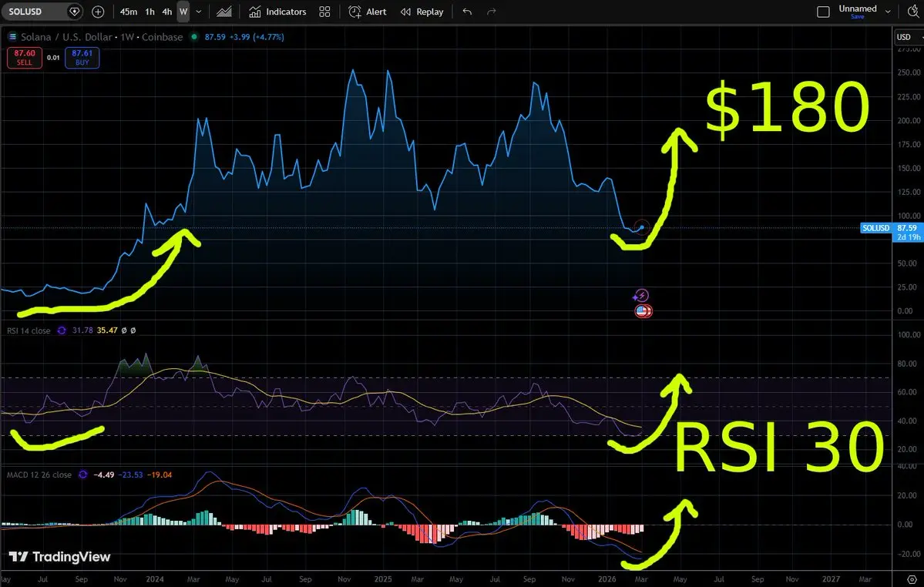This screenshot has width=924, height=587.
Task: Click the MACD indicator refresh icon
Action: point(82,475)
